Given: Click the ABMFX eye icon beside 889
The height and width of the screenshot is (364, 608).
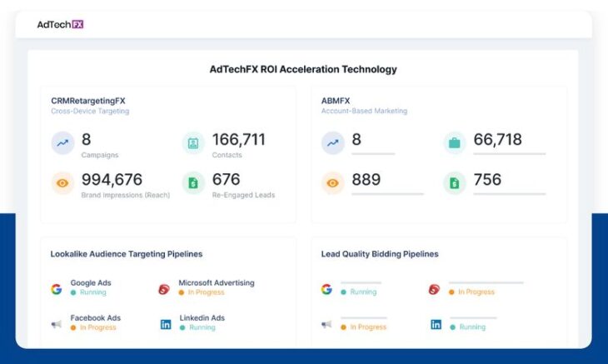Looking at the screenshot, I should pos(332,183).
